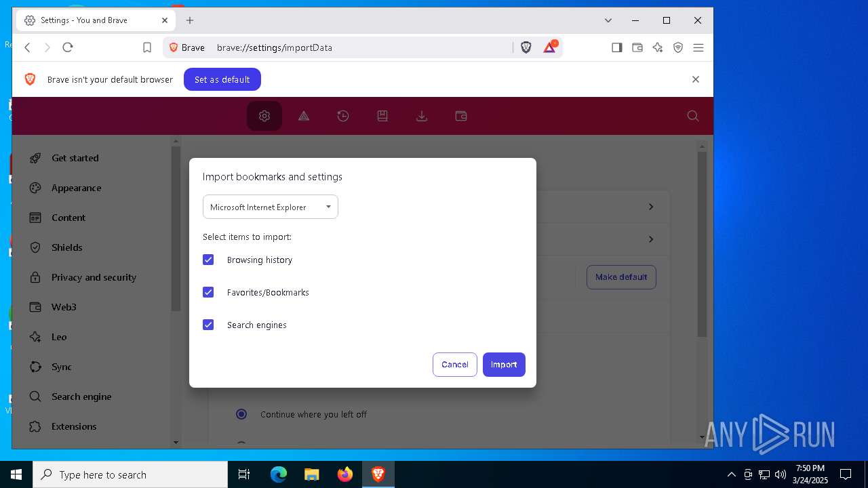Open Brave VPN shield icon in toolbar
The height and width of the screenshot is (488, 868).
coord(678,47)
